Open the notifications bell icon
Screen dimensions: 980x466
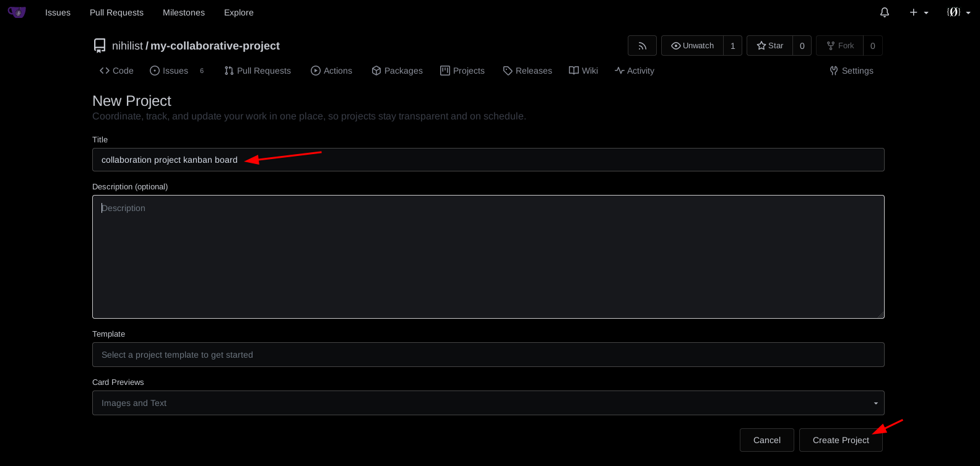click(885, 12)
